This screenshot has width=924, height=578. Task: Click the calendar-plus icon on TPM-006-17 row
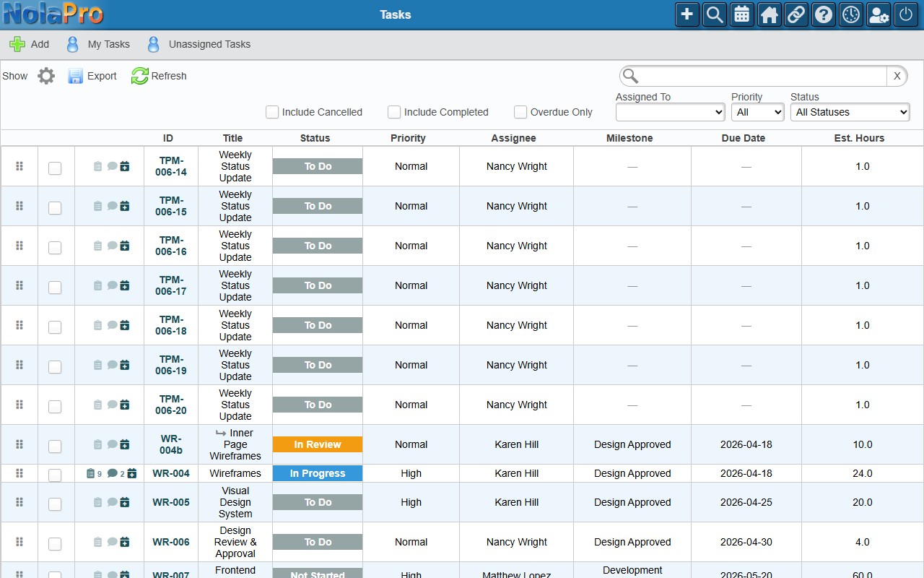(125, 285)
